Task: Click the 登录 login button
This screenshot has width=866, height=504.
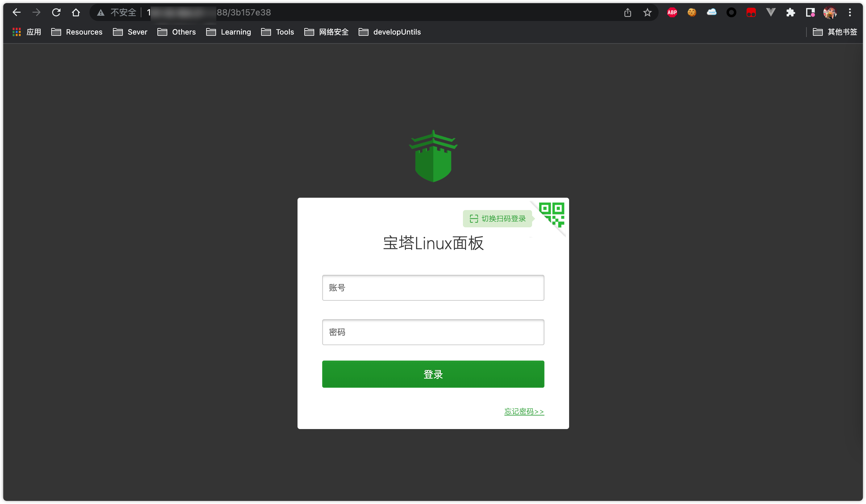Action: click(x=433, y=374)
